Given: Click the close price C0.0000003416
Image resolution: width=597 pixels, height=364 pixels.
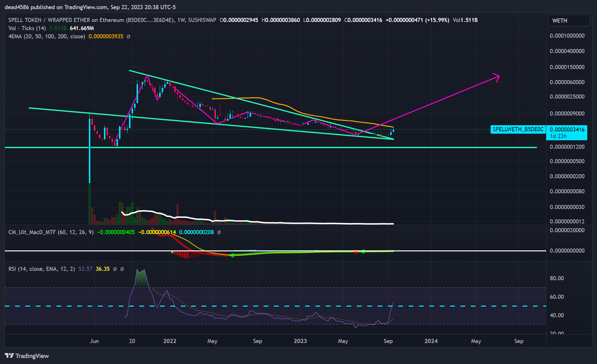Looking at the screenshot, I should tap(363, 20).
